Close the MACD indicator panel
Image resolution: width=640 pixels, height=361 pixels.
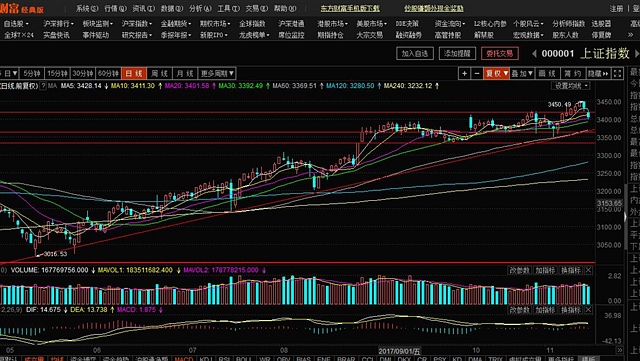tap(588, 310)
